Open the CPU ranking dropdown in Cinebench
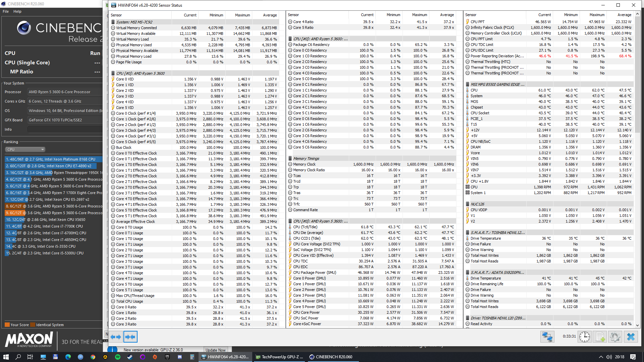 (x=25, y=149)
